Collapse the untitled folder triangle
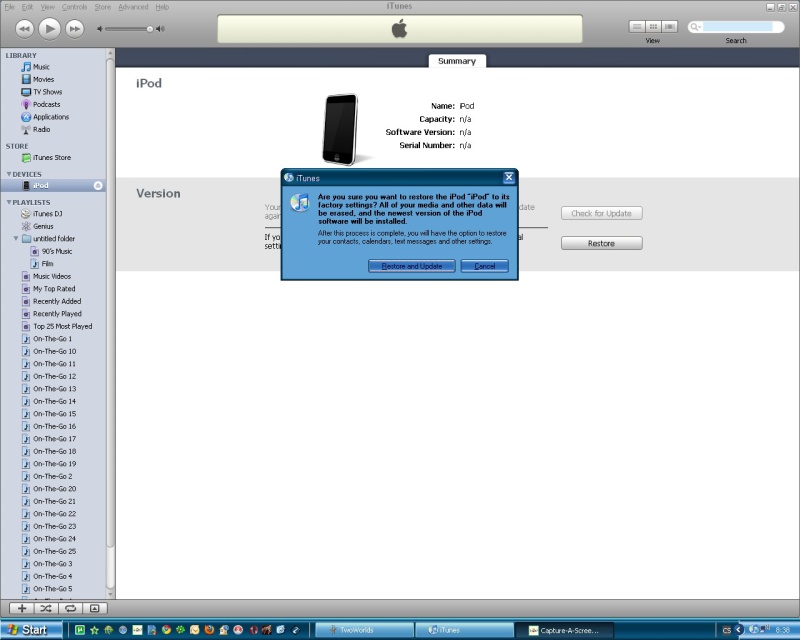Viewport: 800px width, 640px height. 16,238
